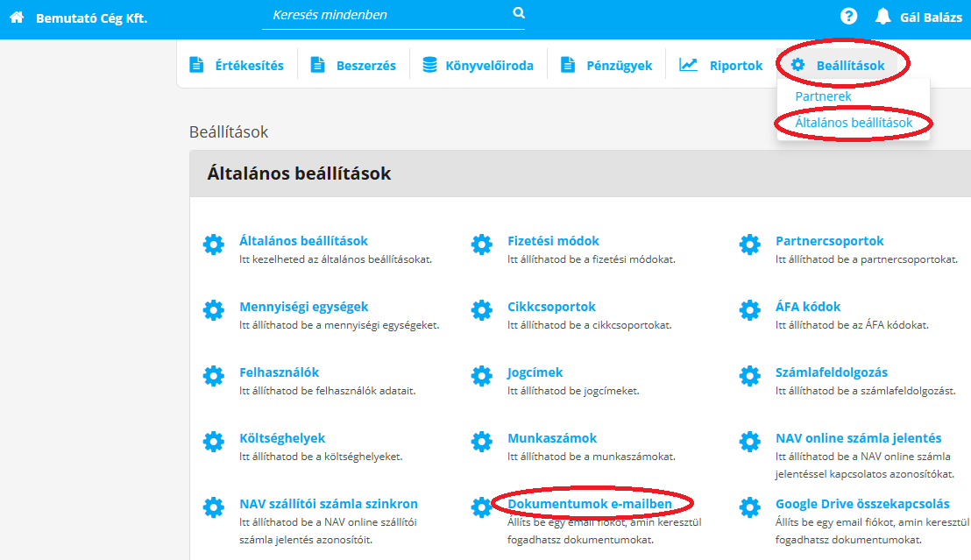Select Általános beállítások from the dropdown menu
Viewport: 971px width, 560px height.
coord(854,123)
